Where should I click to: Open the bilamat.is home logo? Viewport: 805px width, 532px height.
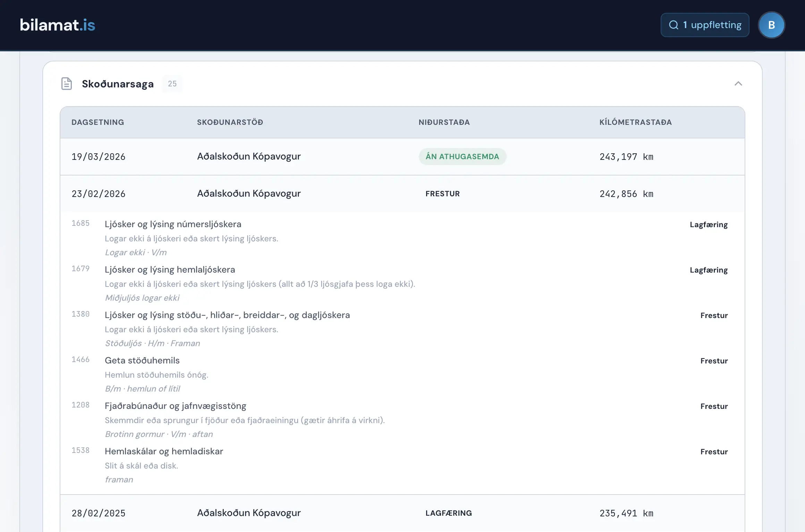pos(58,25)
